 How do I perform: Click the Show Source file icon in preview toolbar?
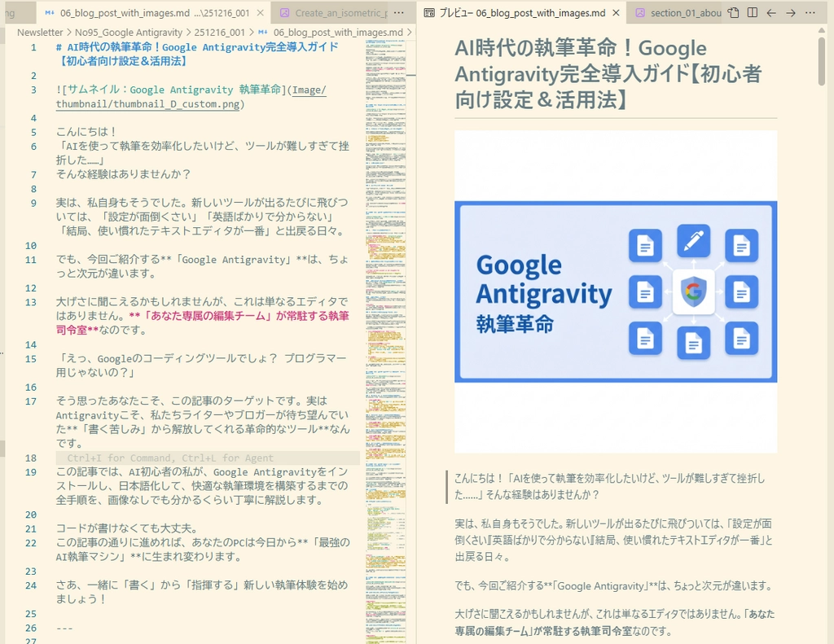pyautogui.click(x=734, y=13)
